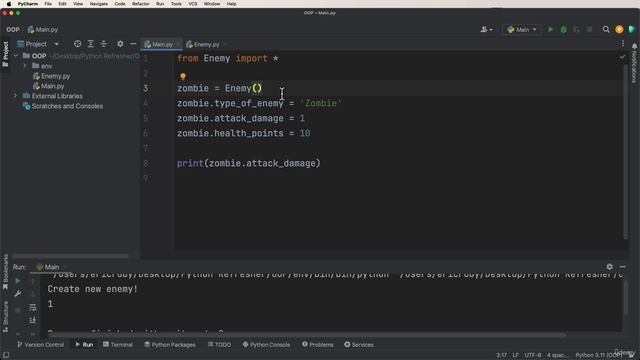Click scroll to end in Run console
This screenshot has width=640, height=360.
[x=33, y=320]
